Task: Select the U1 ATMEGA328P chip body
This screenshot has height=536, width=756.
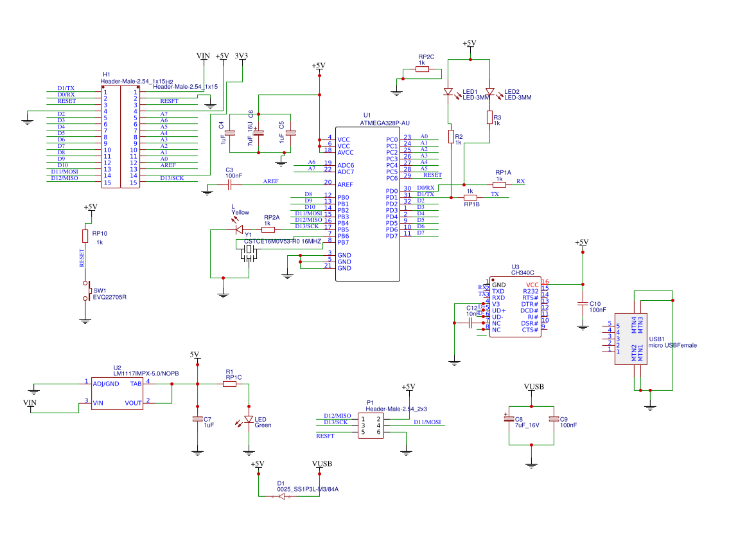Action: (x=367, y=204)
